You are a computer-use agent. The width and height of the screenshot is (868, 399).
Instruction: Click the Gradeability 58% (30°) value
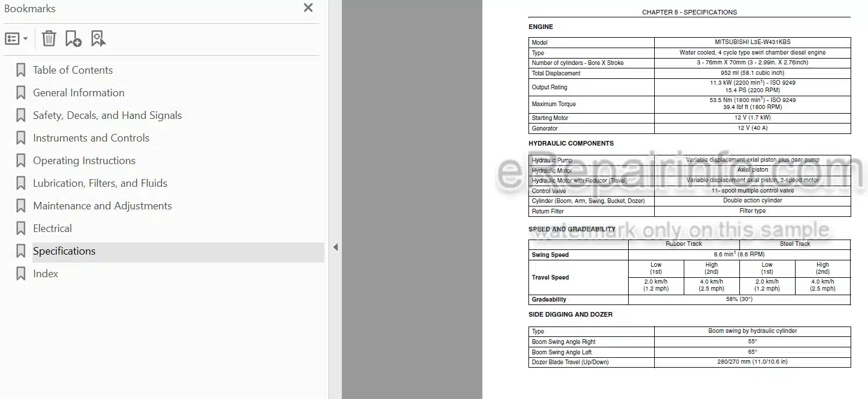(x=739, y=299)
